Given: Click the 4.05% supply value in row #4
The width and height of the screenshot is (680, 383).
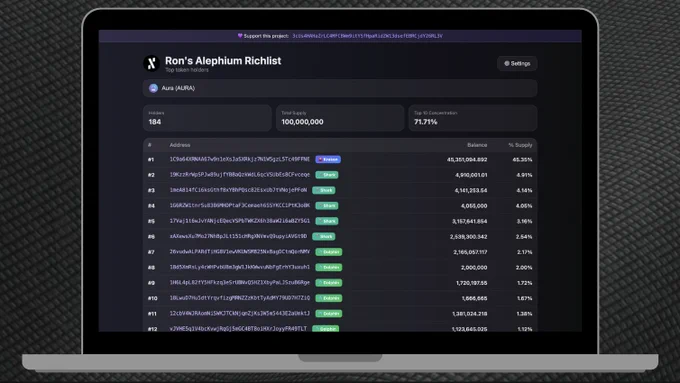Looking at the screenshot, I should 524,206.
